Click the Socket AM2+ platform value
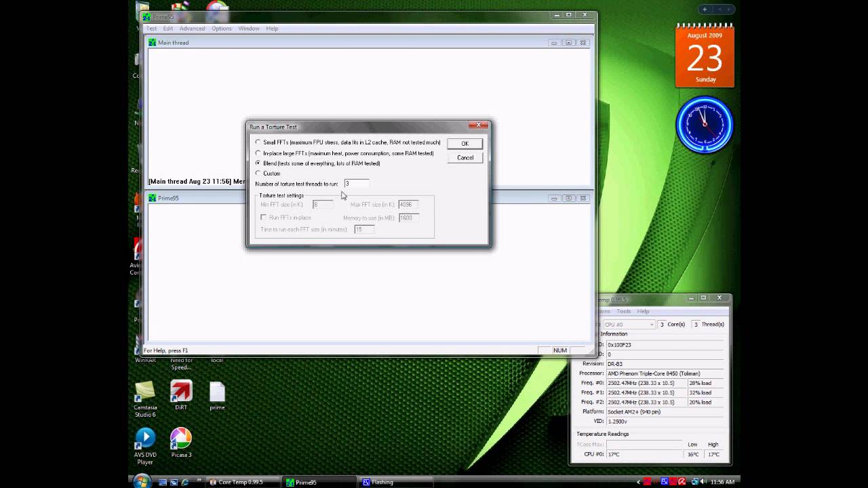The image size is (868, 488). pos(665,411)
